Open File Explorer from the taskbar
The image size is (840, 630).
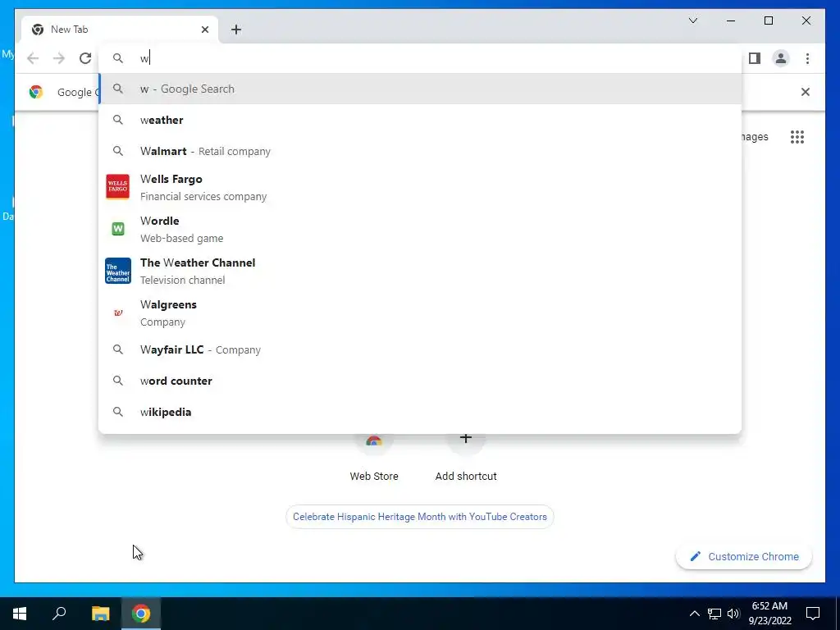point(100,614)
